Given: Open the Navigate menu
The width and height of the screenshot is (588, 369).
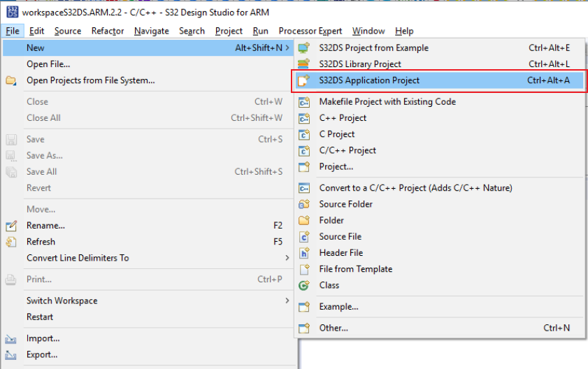Looking at the screenshot, I should tap(152, 31).
